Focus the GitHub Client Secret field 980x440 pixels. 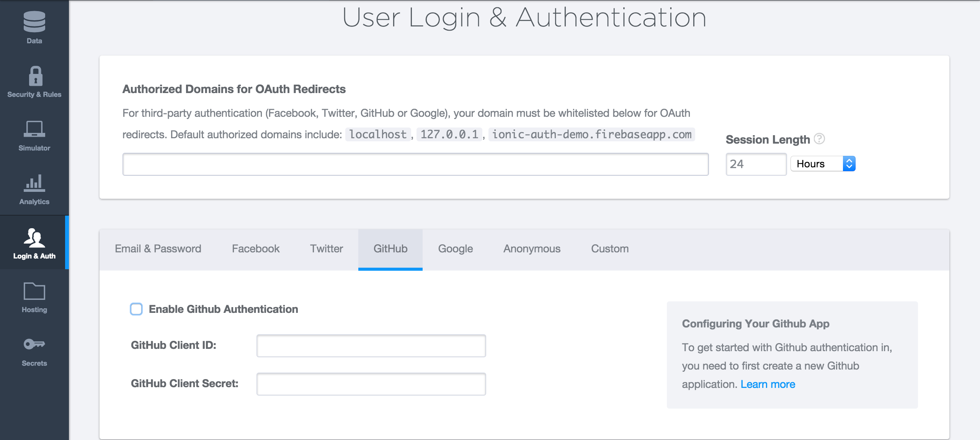pos(371,384)
